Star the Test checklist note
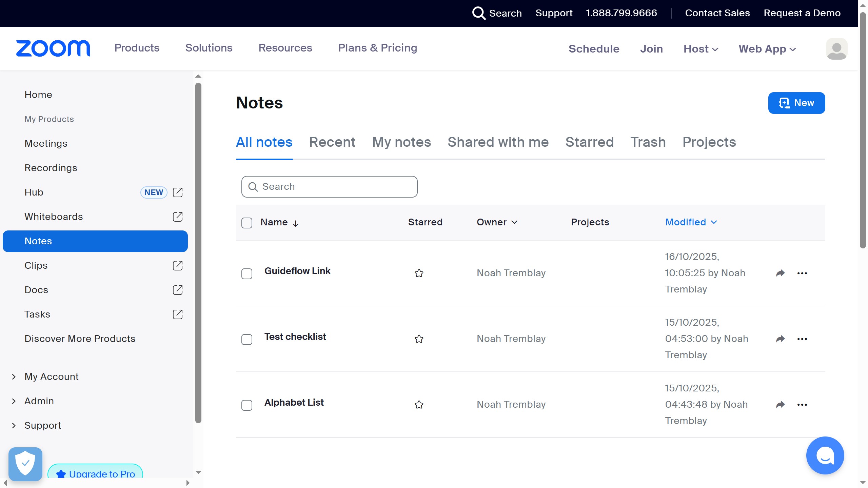Image resolution: width=868 pixels, height=488 pixels. [419, 339]
